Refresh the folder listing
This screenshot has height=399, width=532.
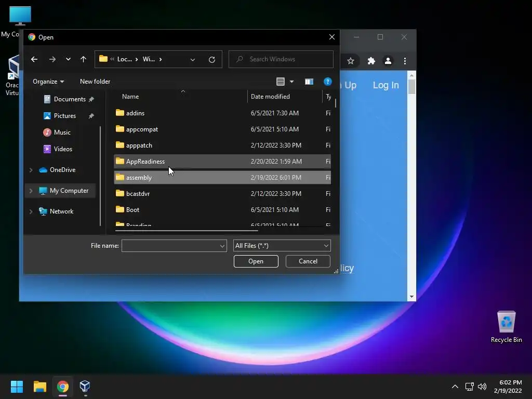pos(212,59)
